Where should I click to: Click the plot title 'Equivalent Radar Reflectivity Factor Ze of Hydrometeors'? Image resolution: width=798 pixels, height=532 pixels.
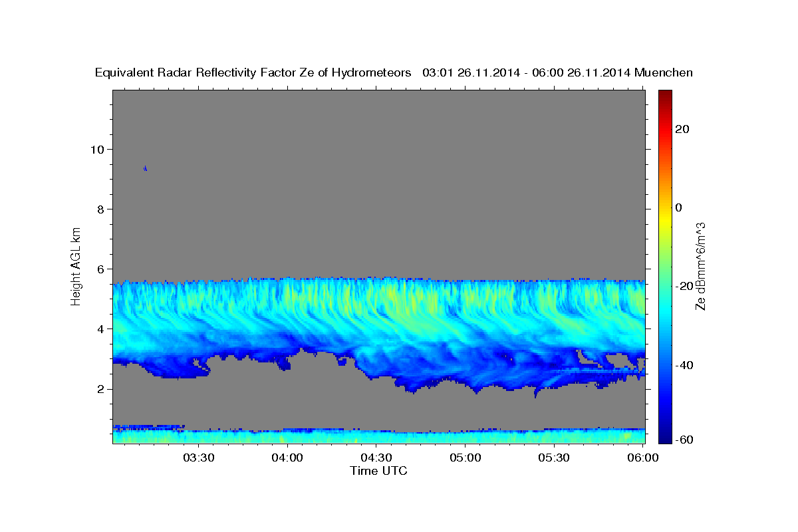pyautogui.click(x=253, y=72)
